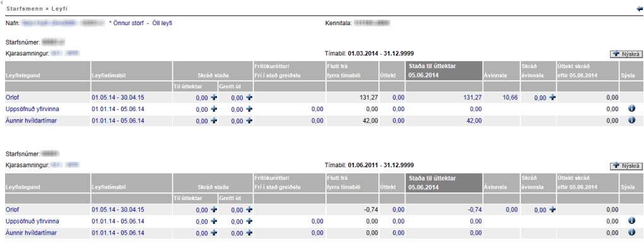644x243 pixels.
Task: Add Skráð ávinnsla for Orlof in 01.06.2011 table
Action: (553, 210)
